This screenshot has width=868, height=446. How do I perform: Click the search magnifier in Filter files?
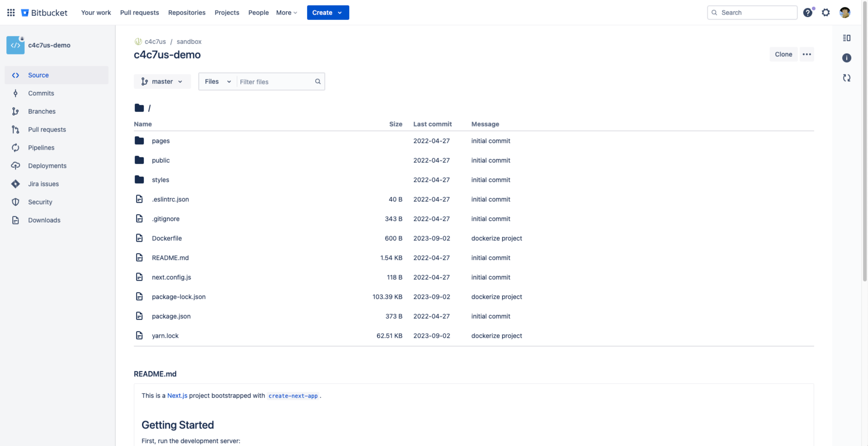point(318,82)
